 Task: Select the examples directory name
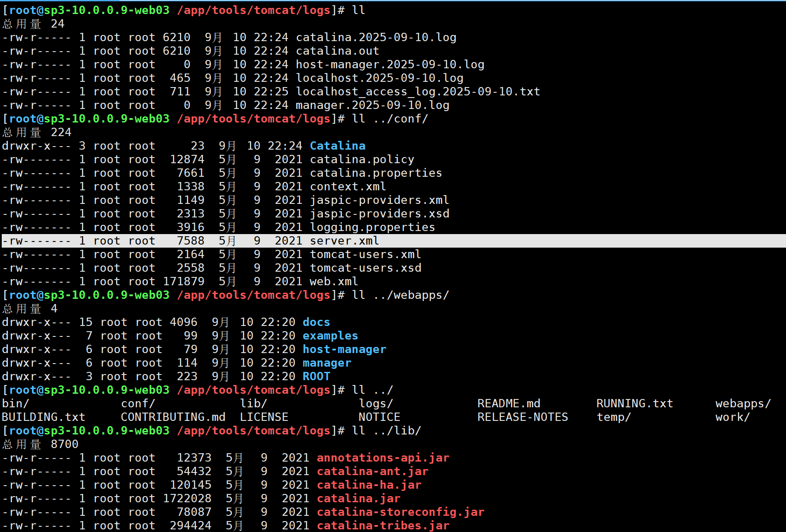pos(331,336)
